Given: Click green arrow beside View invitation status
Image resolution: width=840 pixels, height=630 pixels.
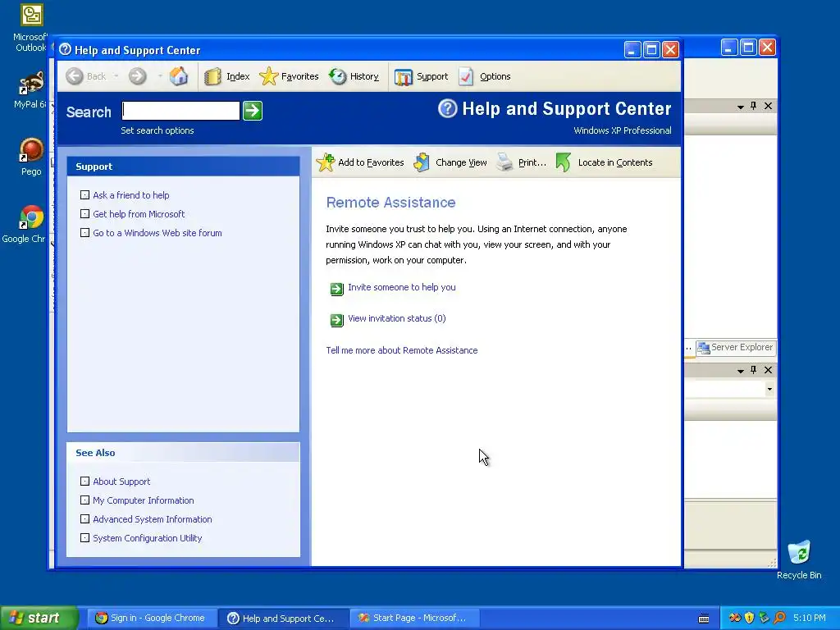Looking at the screenshot, I should 336,320.
